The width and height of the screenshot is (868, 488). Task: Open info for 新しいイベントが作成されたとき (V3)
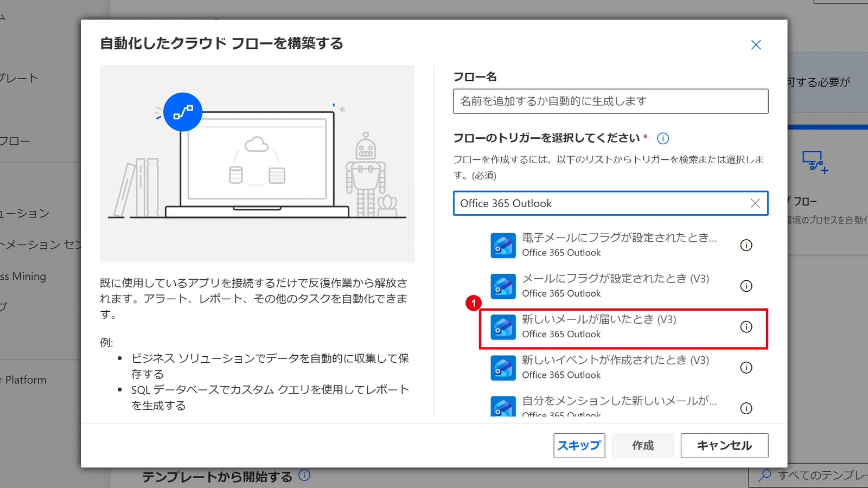click(746, 368)
